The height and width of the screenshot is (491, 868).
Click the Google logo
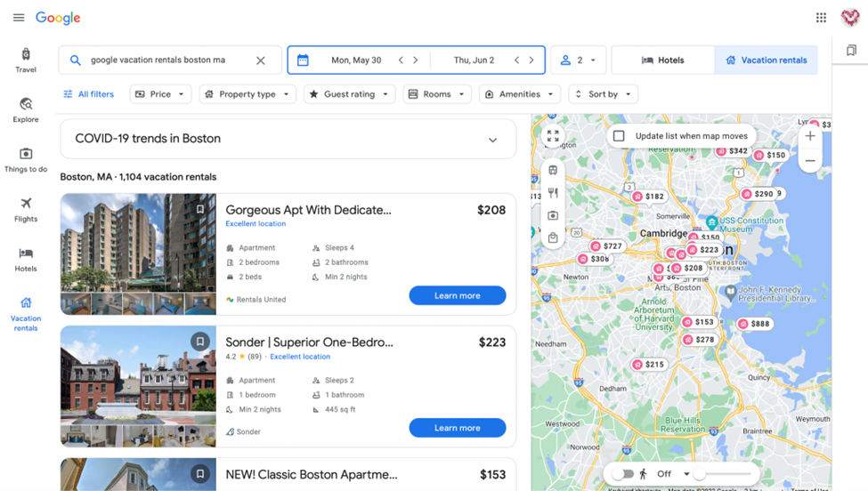point(58,18)
